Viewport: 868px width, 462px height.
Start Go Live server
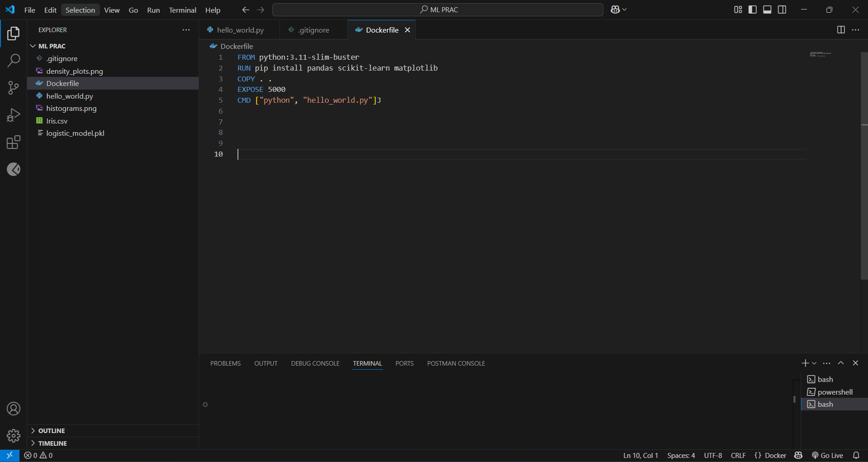(827, 455)
